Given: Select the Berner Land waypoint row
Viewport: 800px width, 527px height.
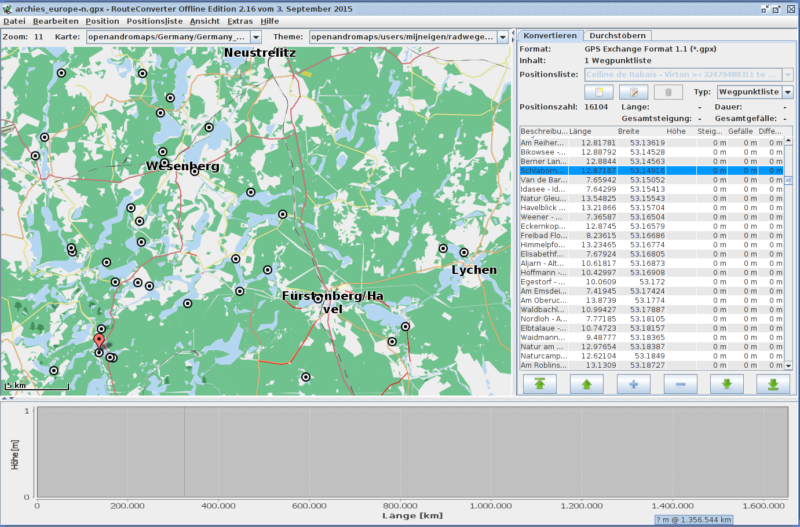Looking at the screenshot, I should 544,161.
